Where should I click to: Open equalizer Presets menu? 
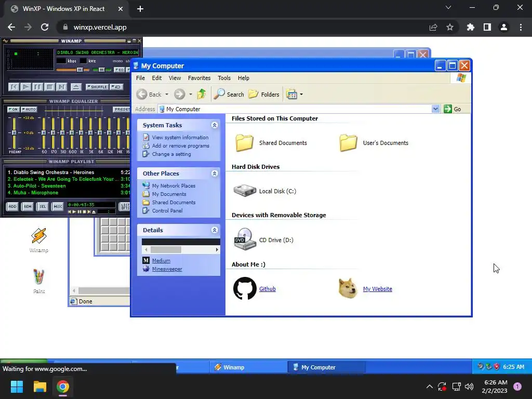point(122,109)
